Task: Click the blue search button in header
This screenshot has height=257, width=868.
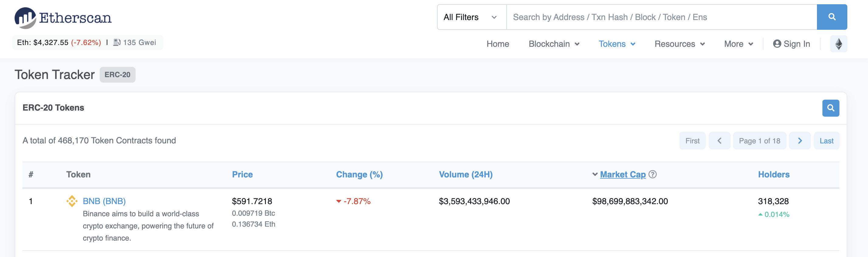Action: coord(832,17)
